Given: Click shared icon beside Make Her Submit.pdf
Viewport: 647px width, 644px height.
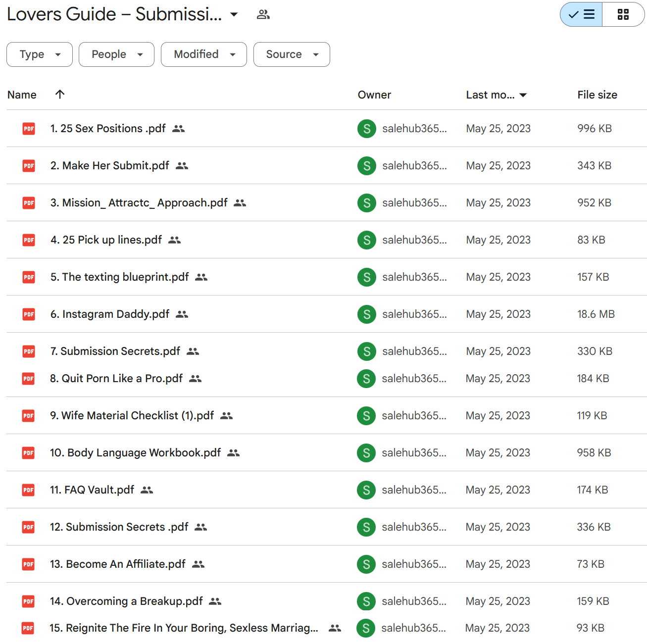Looking at the screenshot, I should (182, 166).
